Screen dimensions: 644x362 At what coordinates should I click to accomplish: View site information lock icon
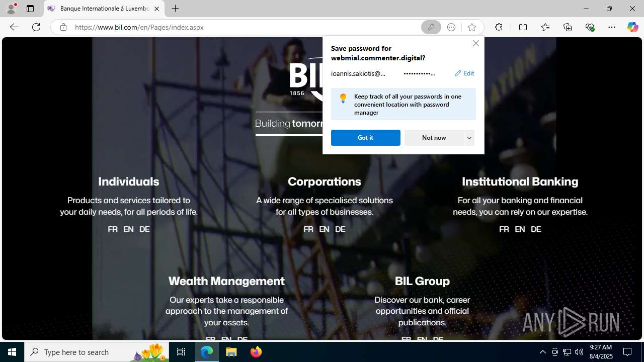click(x=63, y=27)
